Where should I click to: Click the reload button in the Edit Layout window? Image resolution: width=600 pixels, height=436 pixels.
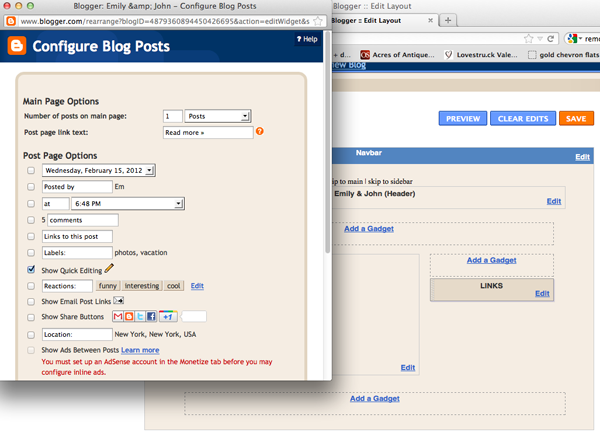click(x=551, y=38)
